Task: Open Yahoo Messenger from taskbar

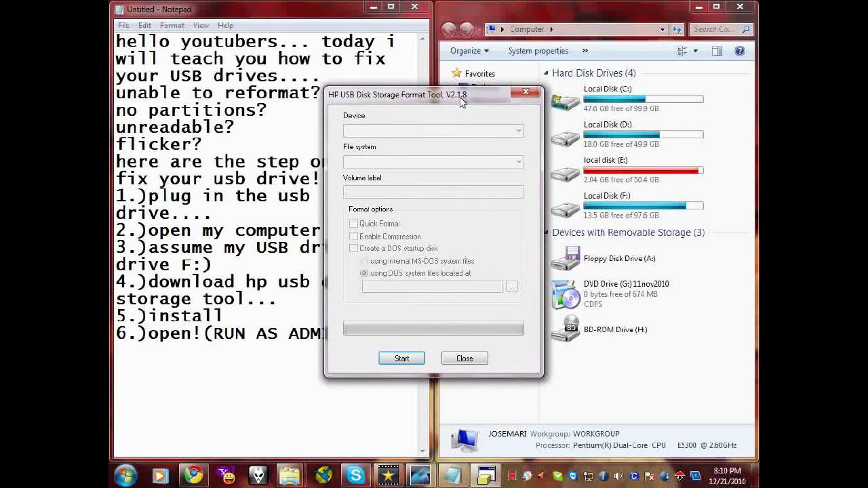Action: [226, 476]
